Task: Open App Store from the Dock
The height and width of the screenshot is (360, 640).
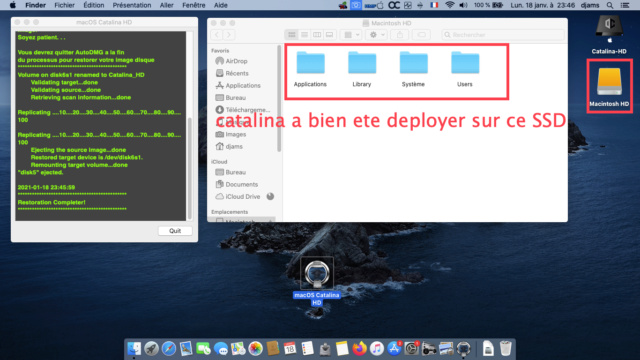Action: click(394, 349)
